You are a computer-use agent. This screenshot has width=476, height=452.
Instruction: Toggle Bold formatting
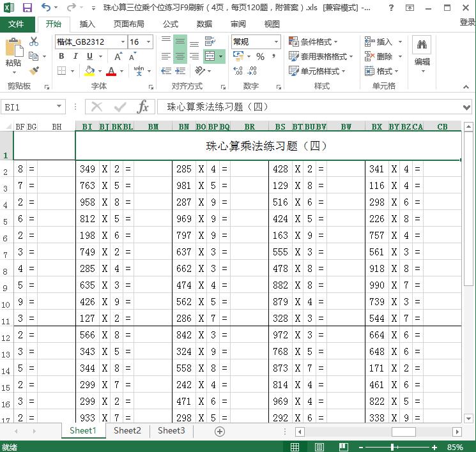pyautogui.click(x=61, y=56)
